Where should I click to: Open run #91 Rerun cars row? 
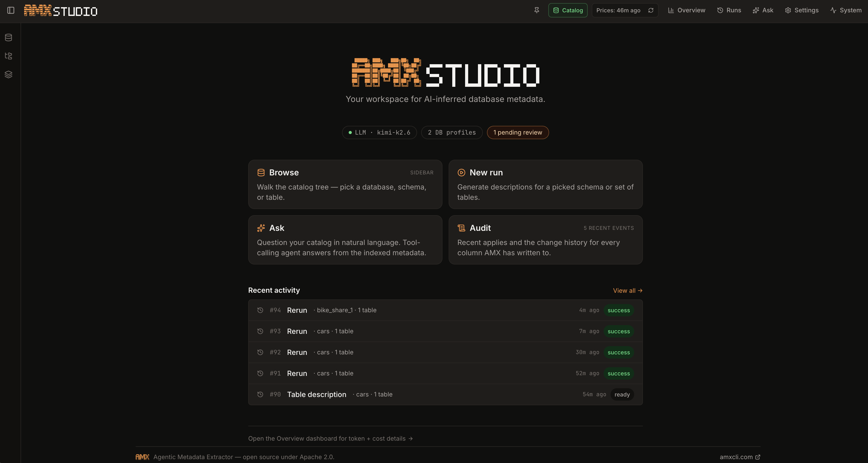coord(446,373)
